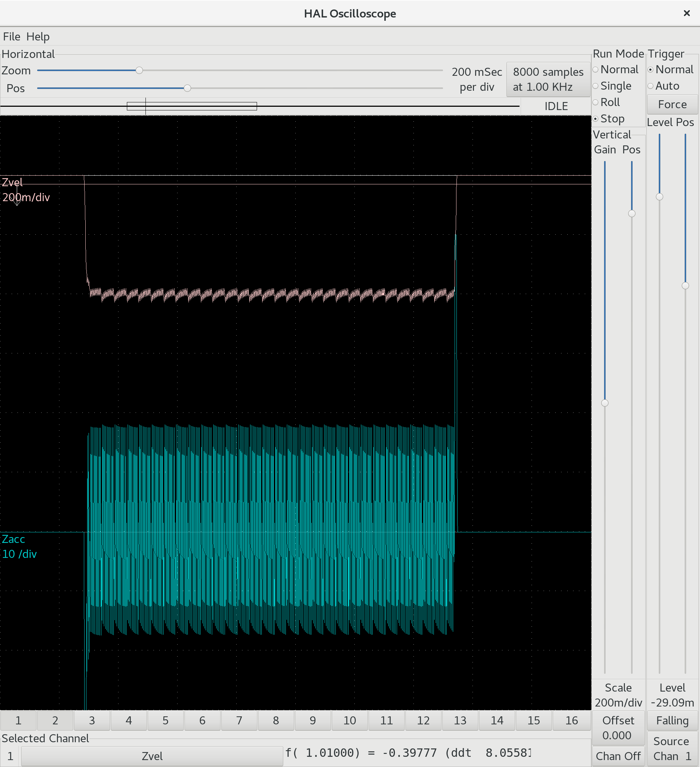Screen dimensions: 700x767
Task: Click the horizontal Zoom slider handle
Action: 139,70
